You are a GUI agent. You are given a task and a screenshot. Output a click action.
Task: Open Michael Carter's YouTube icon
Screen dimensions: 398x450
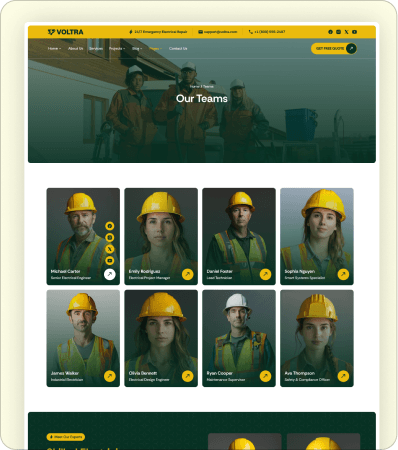(x=110, y=260)
